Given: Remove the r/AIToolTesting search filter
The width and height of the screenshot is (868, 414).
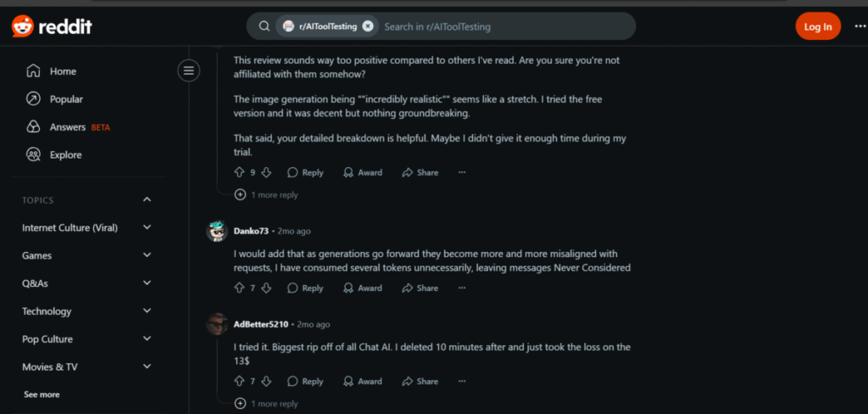Looking at the screenshot, I should point(368,26).
